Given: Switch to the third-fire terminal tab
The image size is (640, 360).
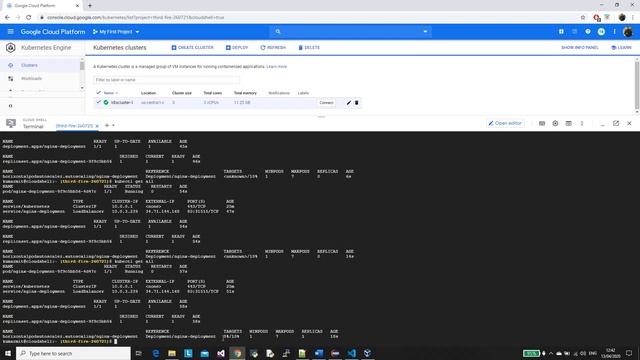Looking at the screenshot, I should [x=74, y=126].
